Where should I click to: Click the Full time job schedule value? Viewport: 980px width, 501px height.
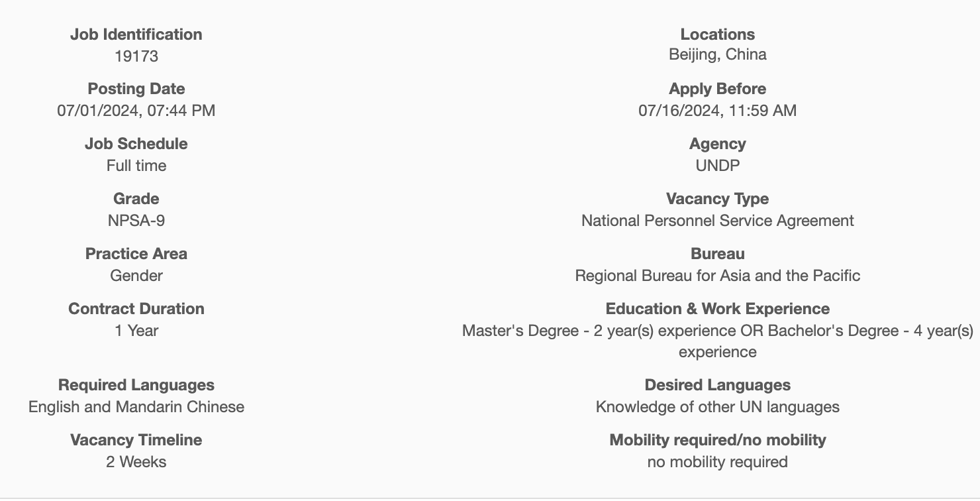[x=136, y=166]
